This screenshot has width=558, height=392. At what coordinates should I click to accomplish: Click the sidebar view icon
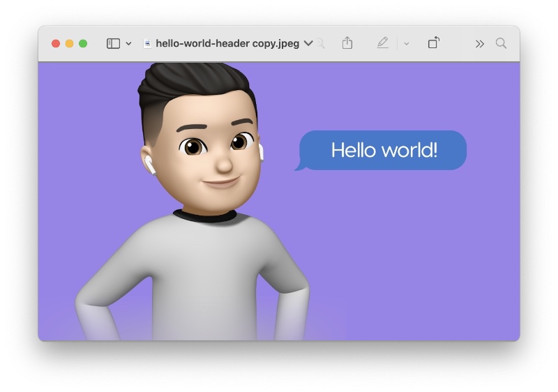(113, 43)
